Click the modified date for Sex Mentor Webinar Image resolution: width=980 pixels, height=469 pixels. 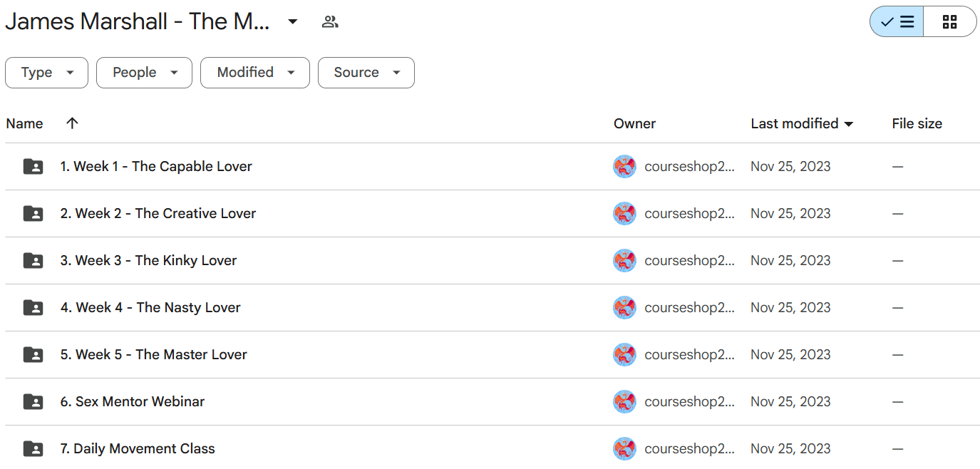pos(790,402)
